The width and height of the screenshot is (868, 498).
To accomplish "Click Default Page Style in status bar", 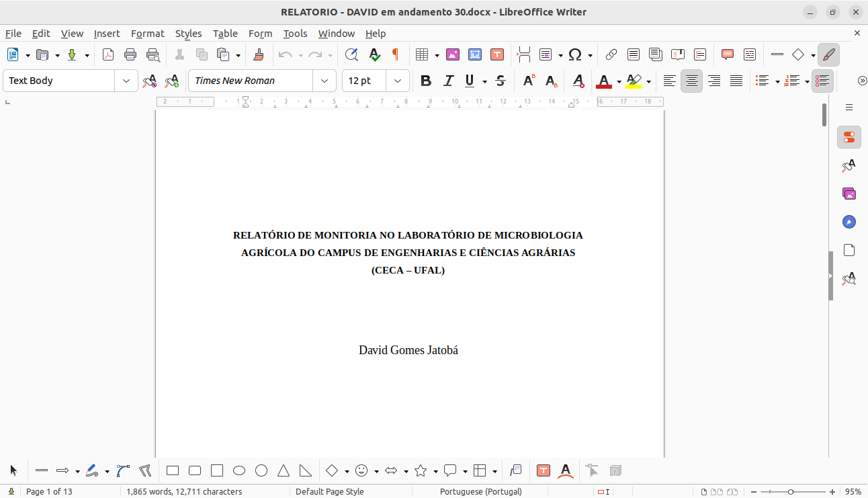I will (x=329, y=492).
